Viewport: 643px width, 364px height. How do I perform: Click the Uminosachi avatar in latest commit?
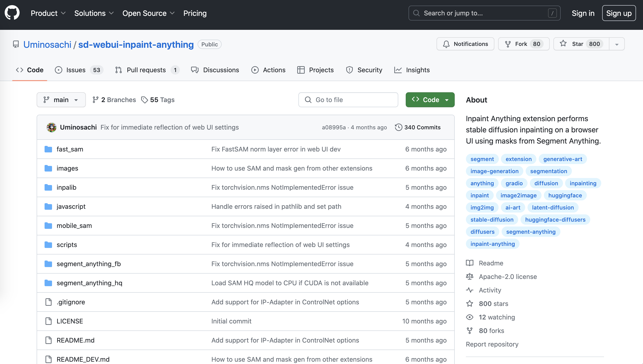click(x=51, y=127)
